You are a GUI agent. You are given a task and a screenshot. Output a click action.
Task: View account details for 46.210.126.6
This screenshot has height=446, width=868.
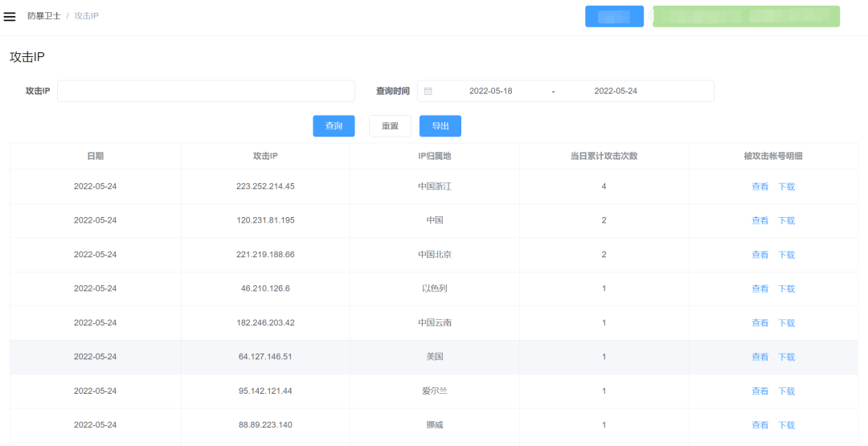click(759, 288)
